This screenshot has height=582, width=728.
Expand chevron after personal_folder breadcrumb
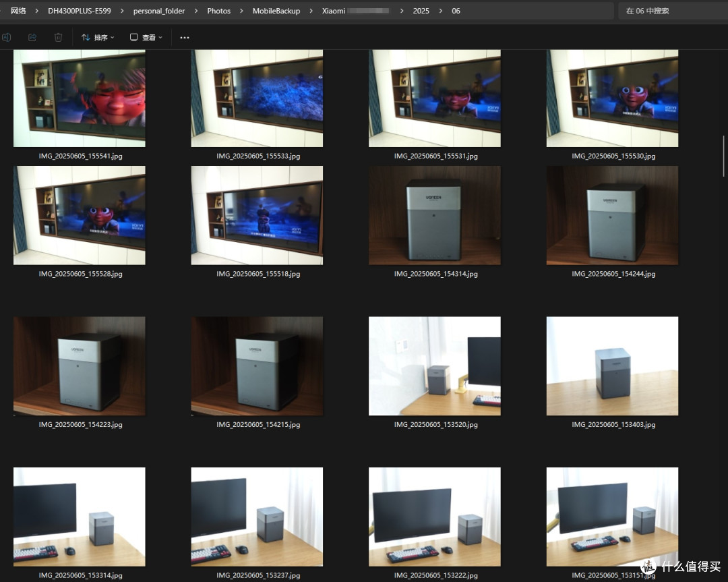196,11
